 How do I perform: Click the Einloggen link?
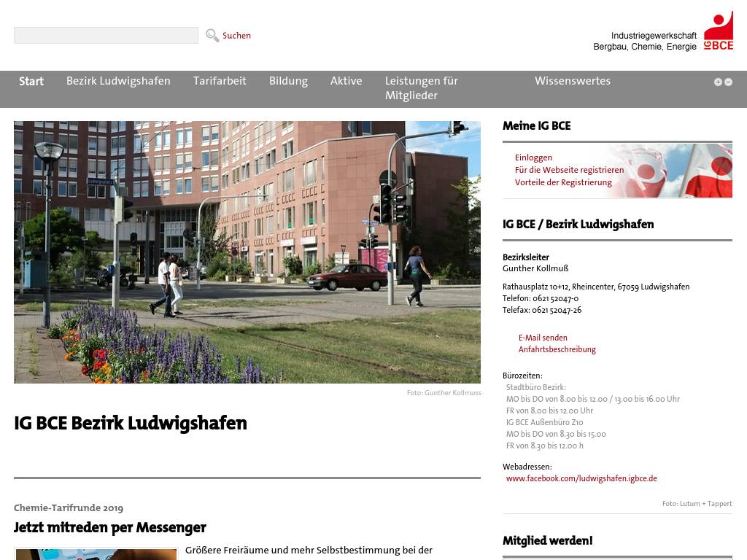(x=533, y=157)
